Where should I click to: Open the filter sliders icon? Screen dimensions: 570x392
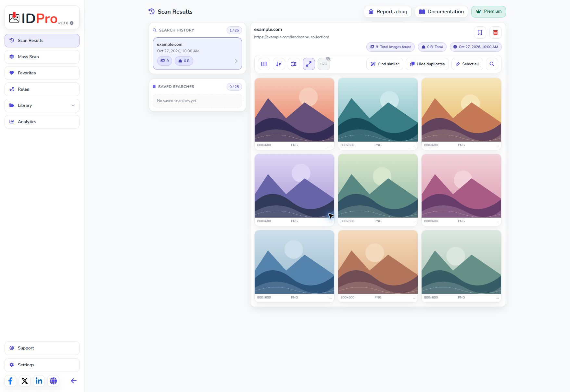click(294, 64)
